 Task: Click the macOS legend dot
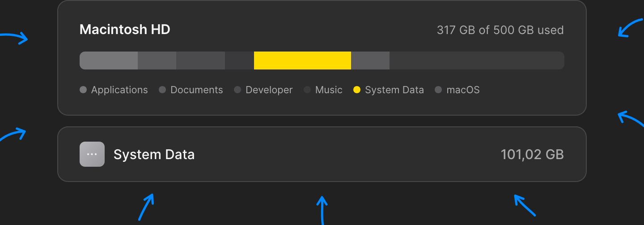(x=438, y=90)
